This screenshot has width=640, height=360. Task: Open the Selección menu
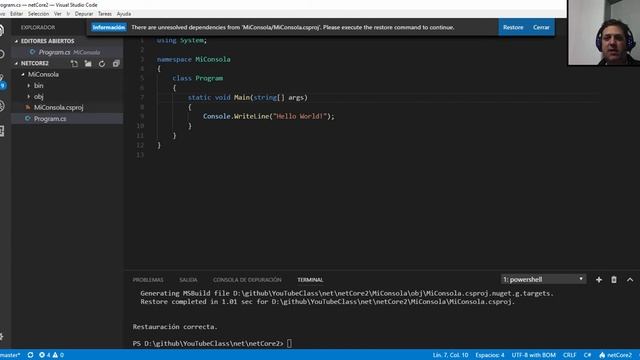pyautogui.click(x=38, y=14)
